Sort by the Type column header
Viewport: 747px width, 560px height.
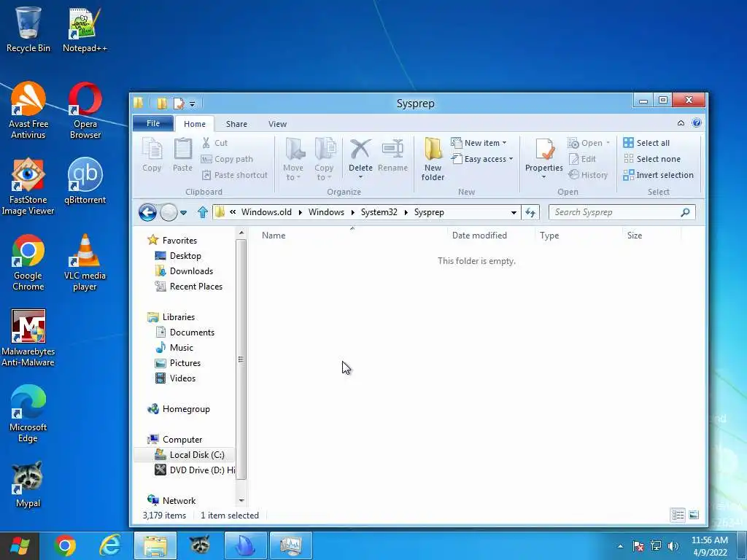point(578,236)
